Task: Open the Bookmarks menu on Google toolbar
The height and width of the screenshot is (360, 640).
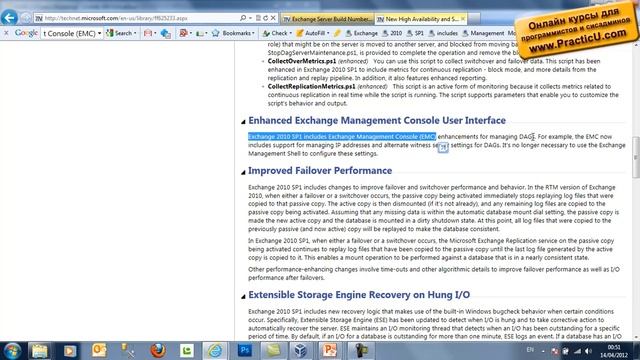Action: 233,33
